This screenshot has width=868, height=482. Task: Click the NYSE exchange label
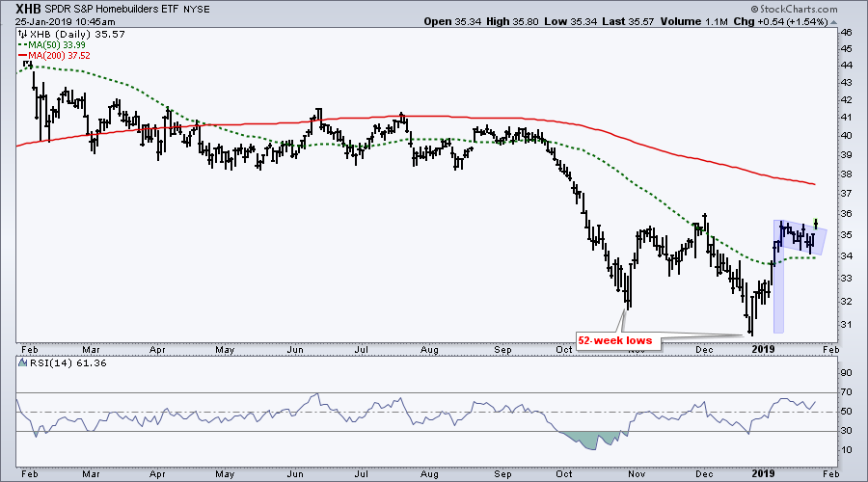(197, 10)
